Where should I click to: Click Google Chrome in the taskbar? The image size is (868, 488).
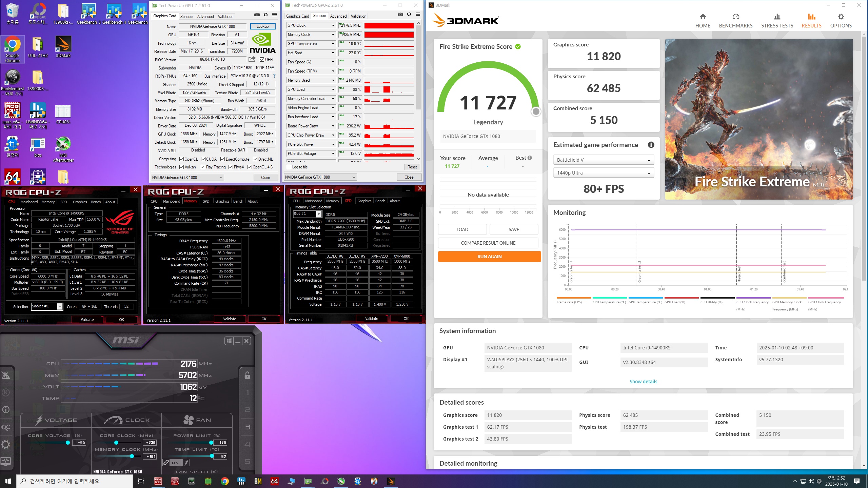pos(224,481)
